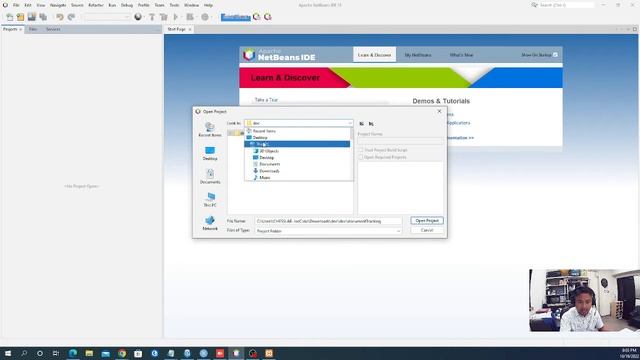Switch to the What's New tab
This screenshot has width=640, height=360.
click(x=462, y=55)
